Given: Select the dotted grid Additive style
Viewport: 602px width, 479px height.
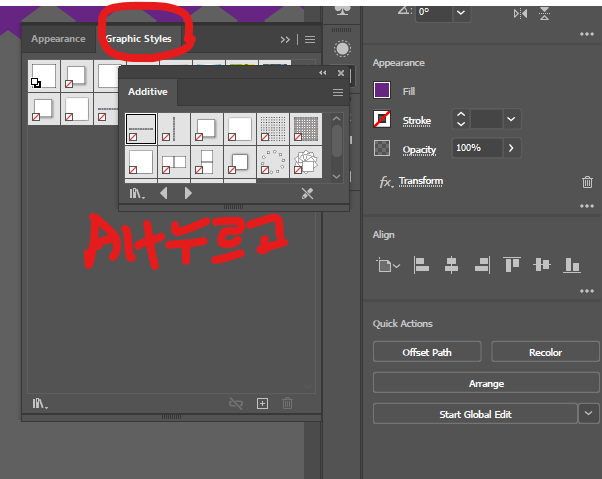Looking at the screenshot, I should [x=273, y=129].
